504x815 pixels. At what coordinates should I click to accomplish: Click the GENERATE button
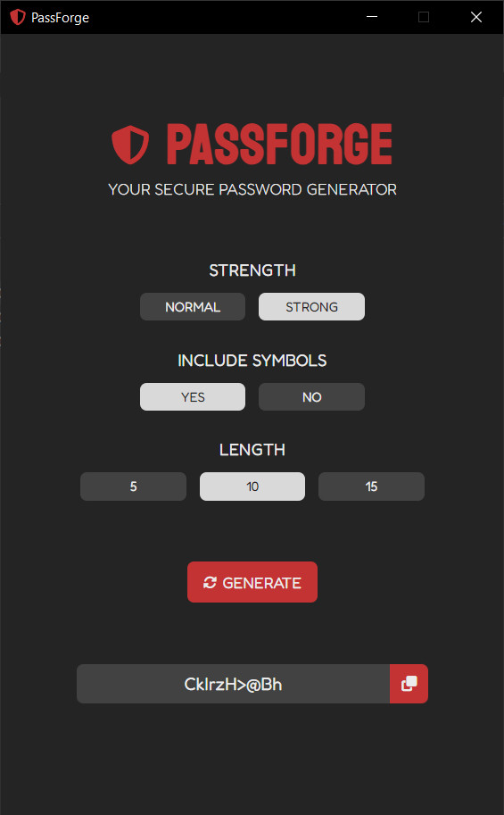(x=252, y=582)
